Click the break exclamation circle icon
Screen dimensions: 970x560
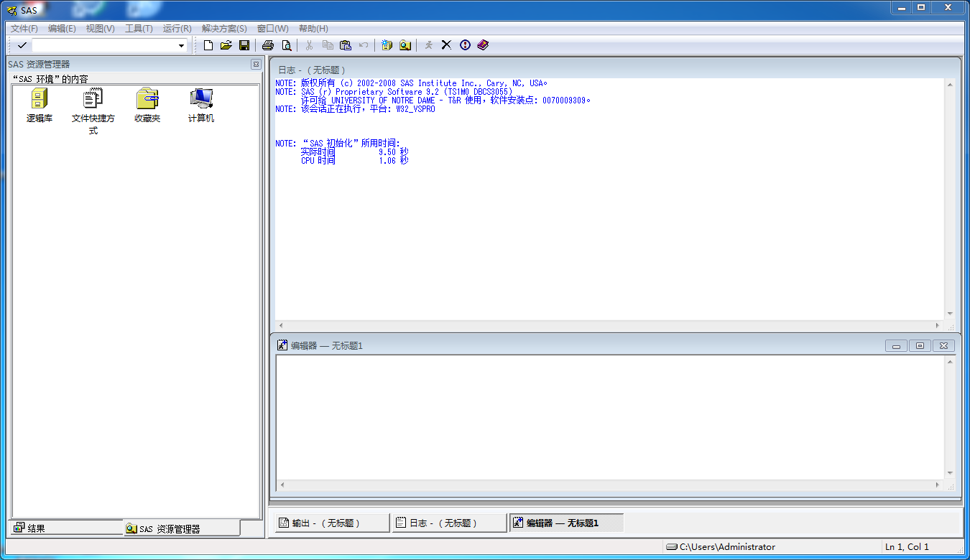465,45
